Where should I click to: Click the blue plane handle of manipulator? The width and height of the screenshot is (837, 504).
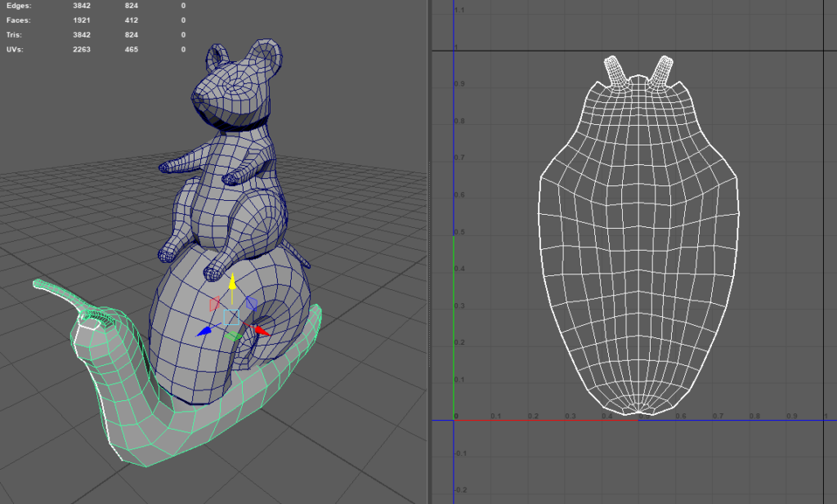point(253,303)
